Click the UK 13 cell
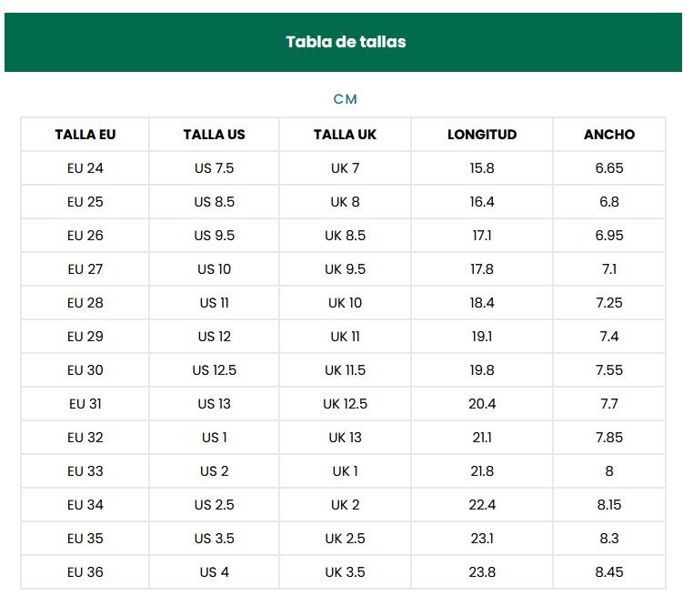The width and height of the screenshot is (693, 616). pos(345,438)
